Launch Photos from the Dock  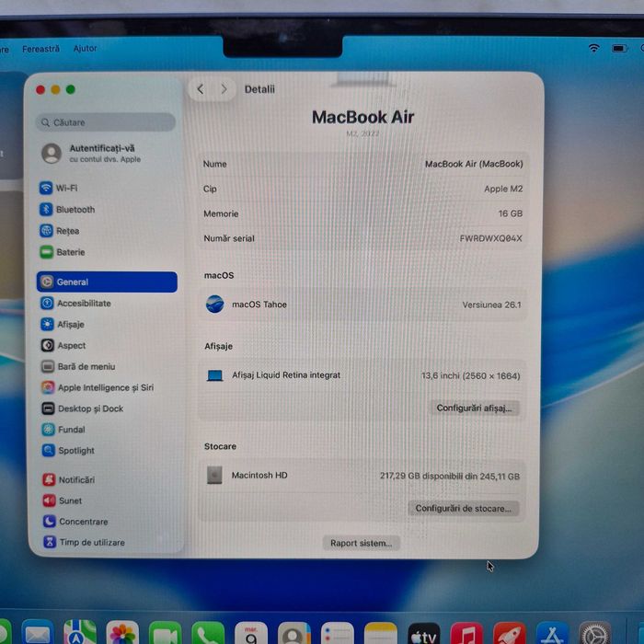[x=122, y=633]
